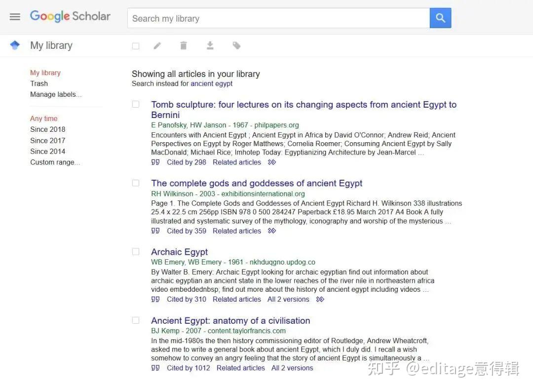Image resolution: width=533 pixels, height=392 pixels.
Task: Show more actions for Archaic Egypt result
Action: tap(320, 299)
